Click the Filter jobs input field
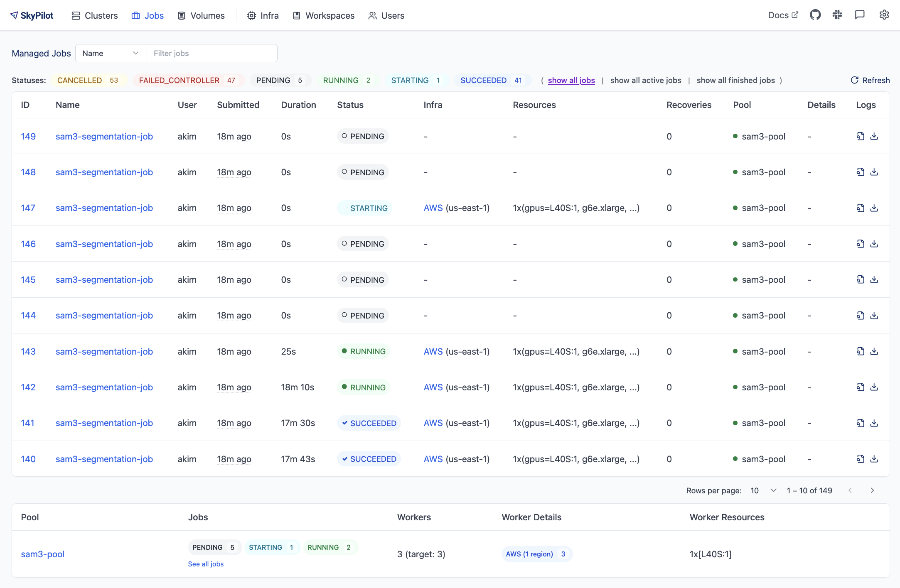The width and height of the screenshot is (900, 588). pos(212,53)
